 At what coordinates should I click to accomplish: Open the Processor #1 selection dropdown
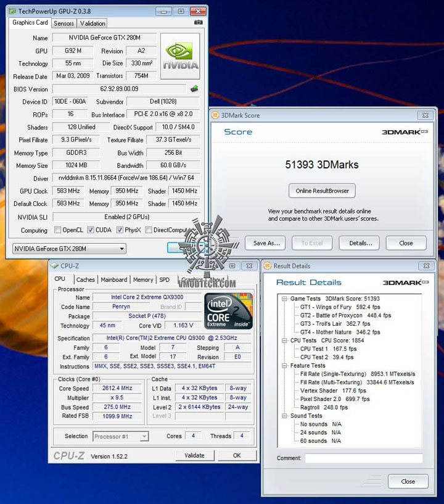(x=120, y=436)
